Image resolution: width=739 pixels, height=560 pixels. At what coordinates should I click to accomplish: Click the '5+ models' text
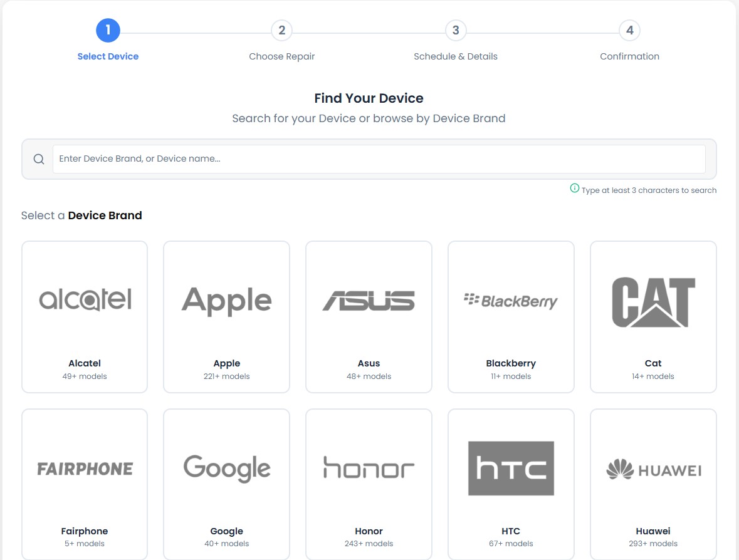click(x=85, y=544)
